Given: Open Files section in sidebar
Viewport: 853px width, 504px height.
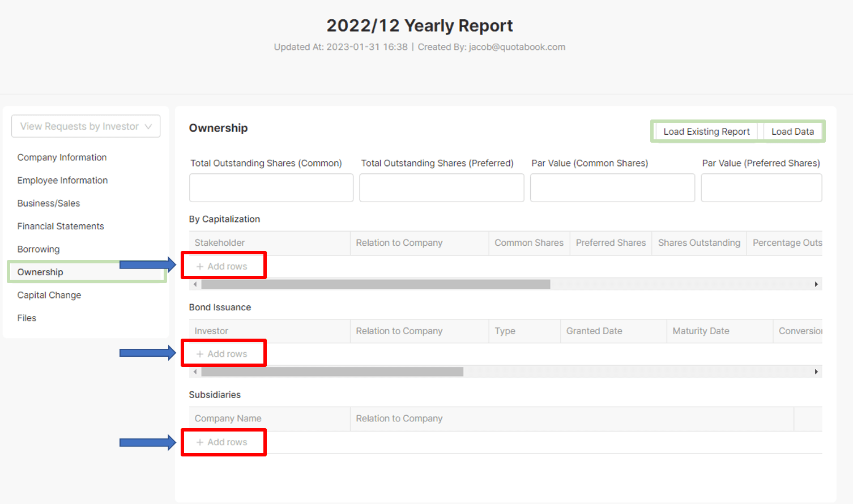Looking at the screenshot, I should pyautogui.click(x=27, y=318).
